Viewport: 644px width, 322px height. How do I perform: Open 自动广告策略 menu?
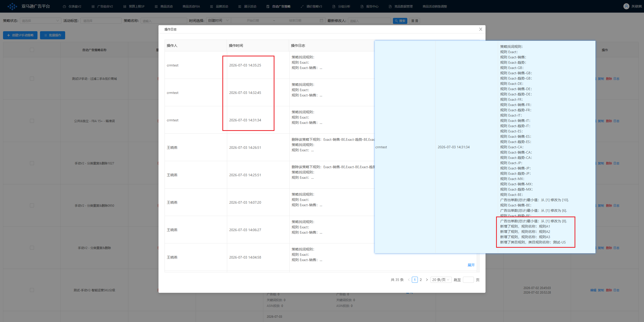point(278,7)
